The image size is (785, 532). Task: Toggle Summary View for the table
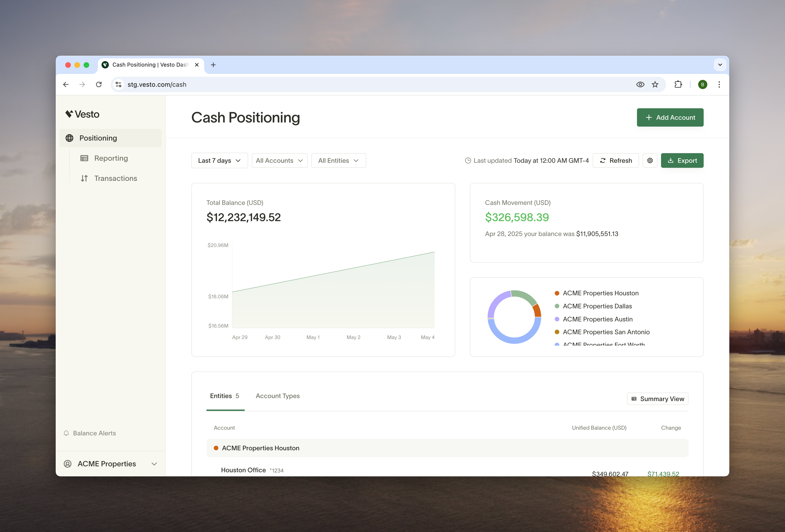(657, 399)
